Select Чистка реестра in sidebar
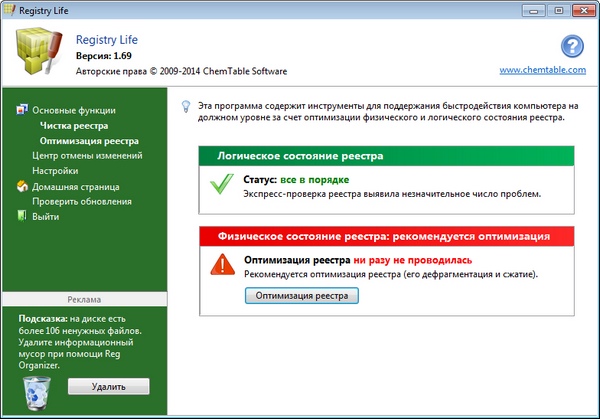 tap(74, 126)
